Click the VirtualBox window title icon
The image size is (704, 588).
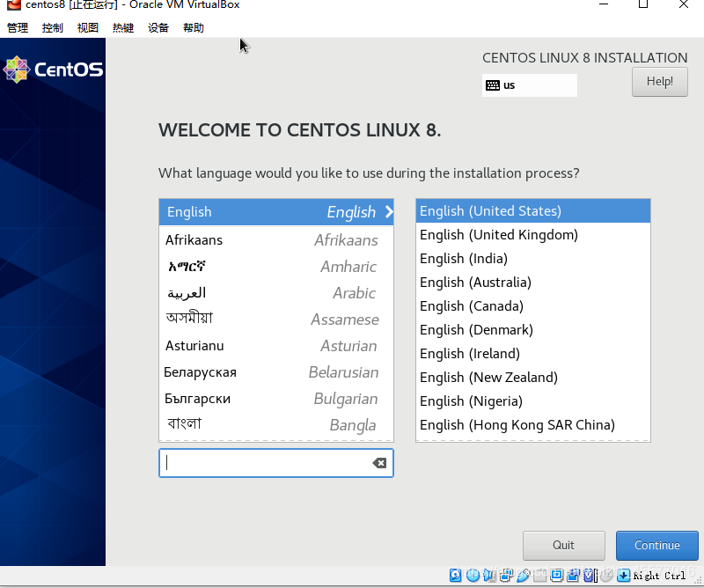(x=14, y=5)
